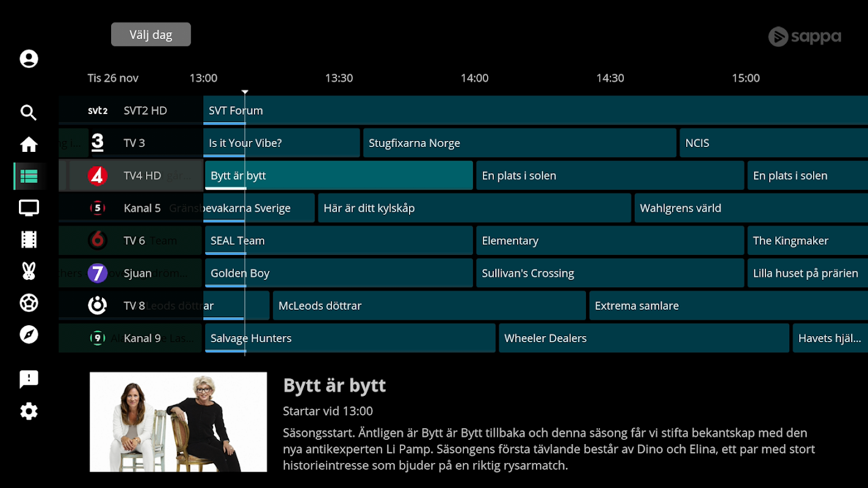The height and width of the screenshot is (488, 868).
Task: Select NCIS on TV 3
Action: pyautogui.click(x=773, y=143)
